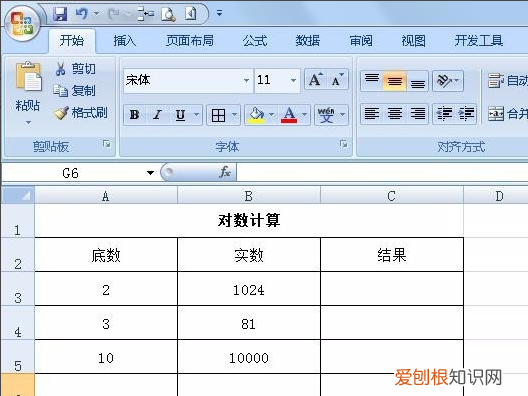Image resolution: width=528 pixels, height=396 pixels.
Task: Open the 公式 tab
Action: (255, 41)
